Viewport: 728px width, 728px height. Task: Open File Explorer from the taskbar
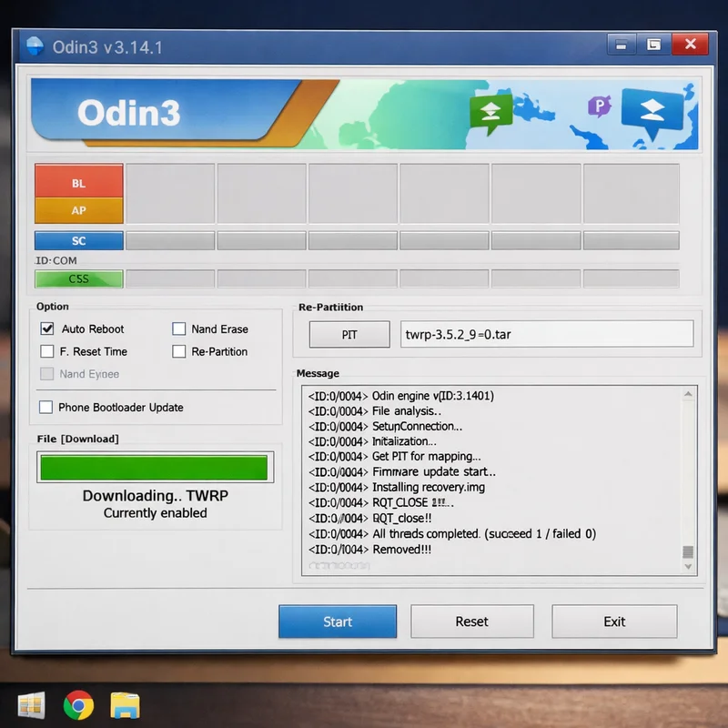coord(125,705)
